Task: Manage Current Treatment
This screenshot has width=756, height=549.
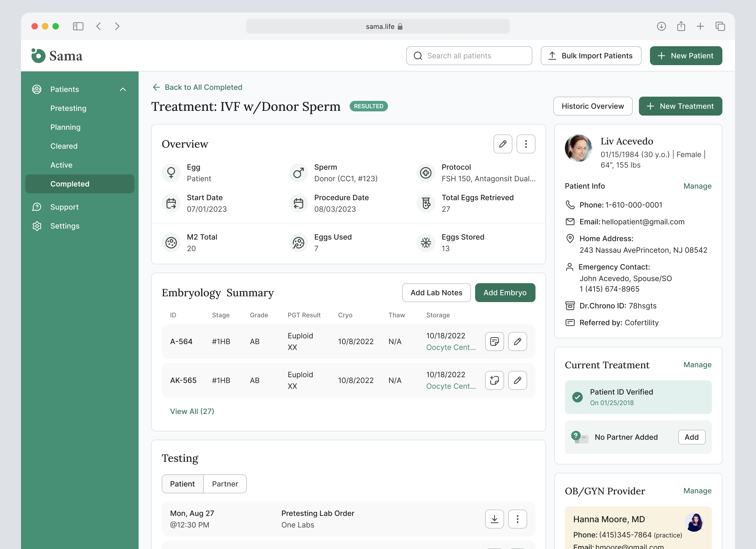Action: click(697, 365)
